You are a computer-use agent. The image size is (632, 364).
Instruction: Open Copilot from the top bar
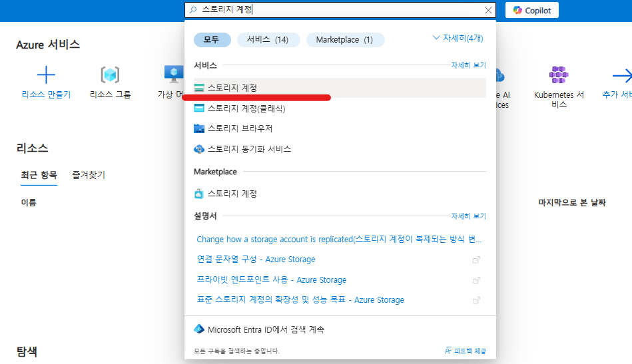point(532,11)
